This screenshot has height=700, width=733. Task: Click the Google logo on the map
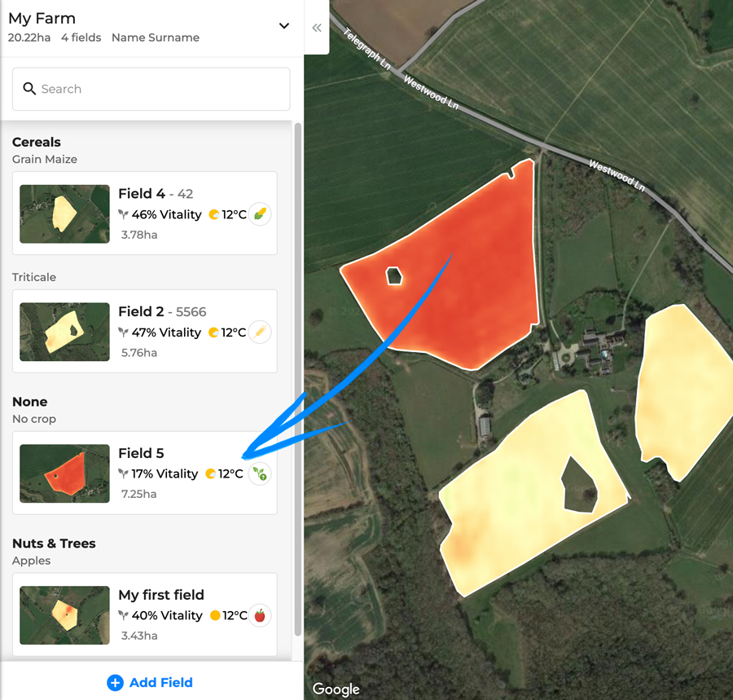pyautogui.click(x=336, y=689)
